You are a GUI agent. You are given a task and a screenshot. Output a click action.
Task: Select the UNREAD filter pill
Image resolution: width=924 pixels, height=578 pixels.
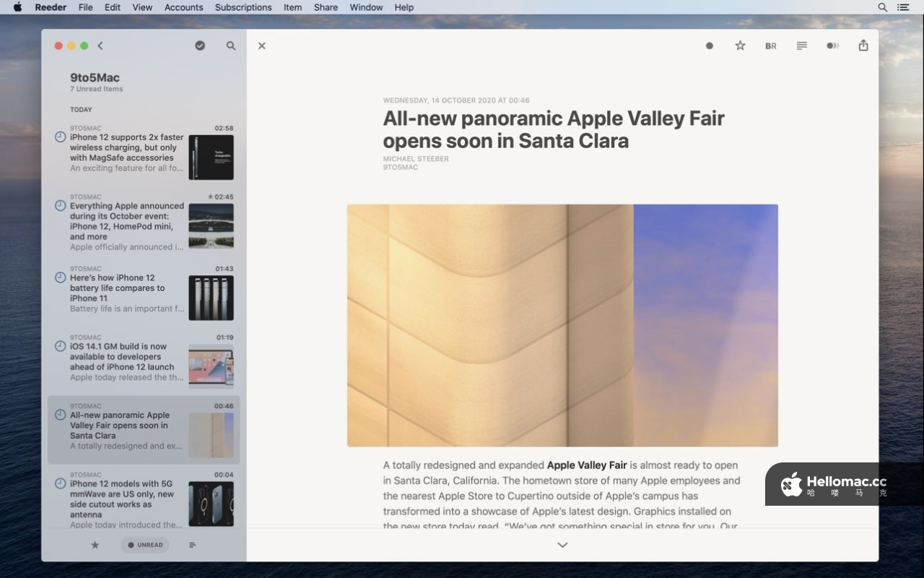coord(145,545)
